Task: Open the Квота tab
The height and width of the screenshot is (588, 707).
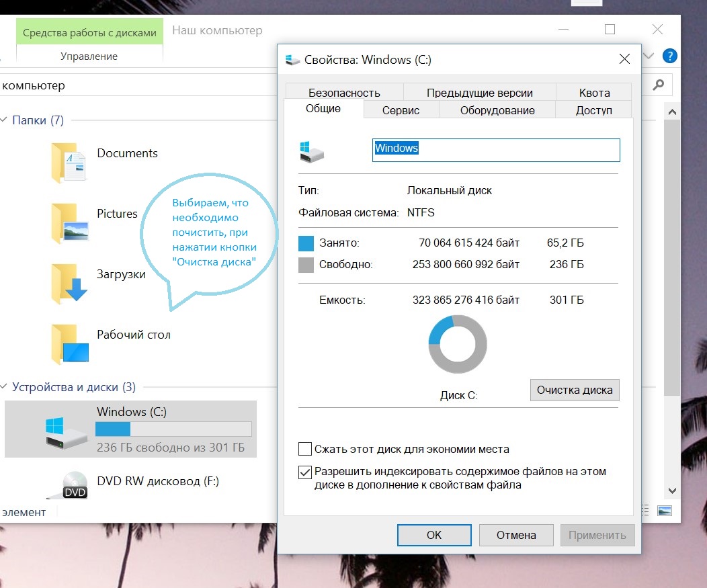Action: tap(594, 93)
